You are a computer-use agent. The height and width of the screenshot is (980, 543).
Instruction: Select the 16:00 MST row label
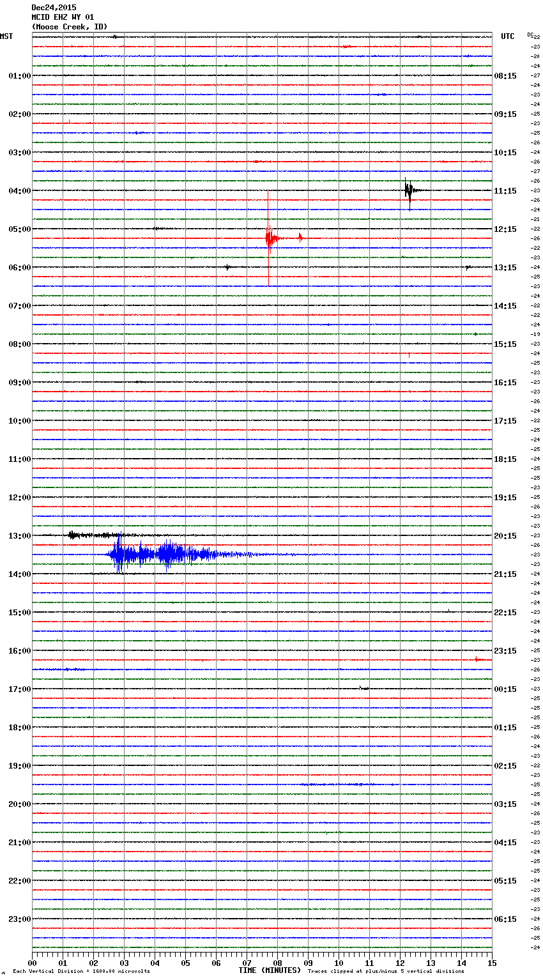click(19, 651)
